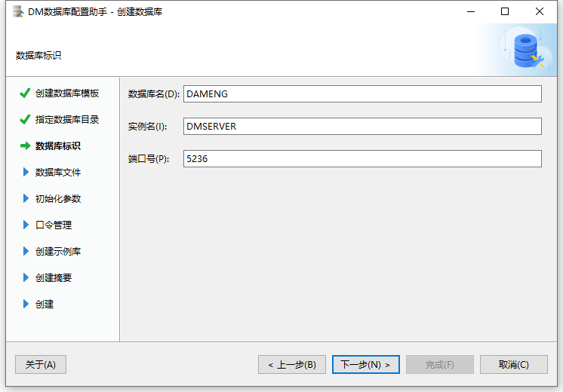Select the 创建 step label in sidebar
The height and width of the screenshot is (392, 563).
[x=45, y=304]
